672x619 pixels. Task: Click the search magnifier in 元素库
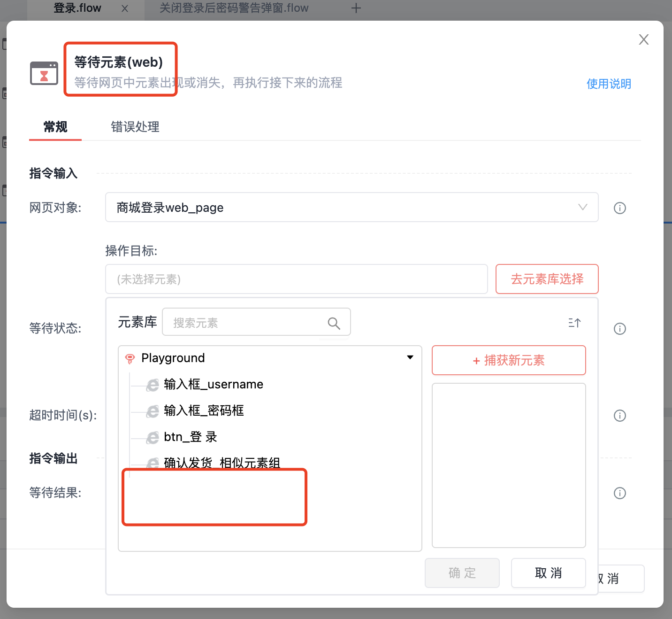[334, 323]
